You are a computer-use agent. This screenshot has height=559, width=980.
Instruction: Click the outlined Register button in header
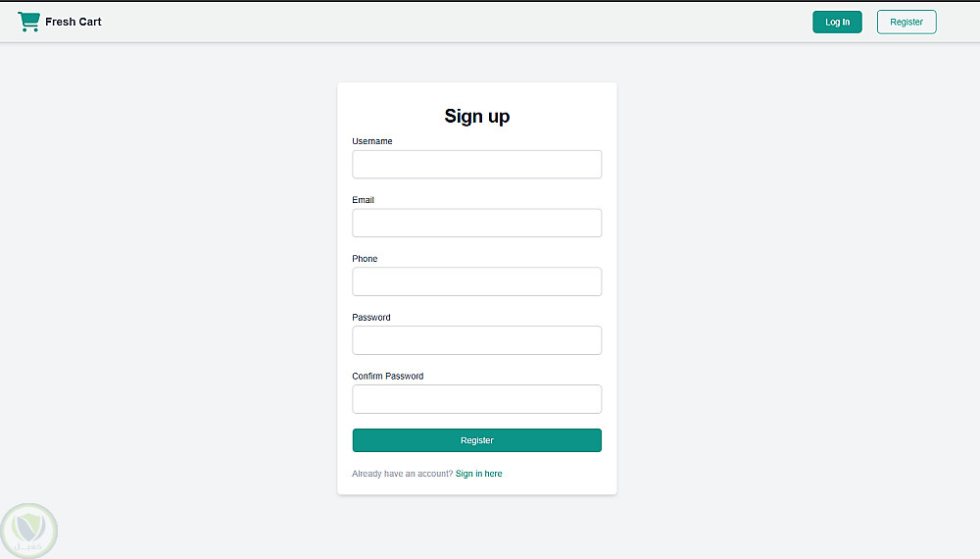[906, 22]
